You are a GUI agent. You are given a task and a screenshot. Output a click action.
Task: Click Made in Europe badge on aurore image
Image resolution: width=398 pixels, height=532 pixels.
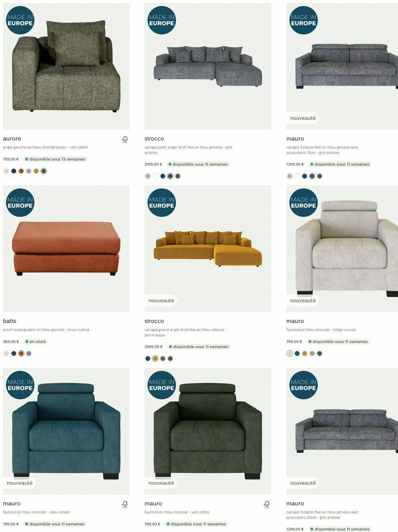[20, 20]
